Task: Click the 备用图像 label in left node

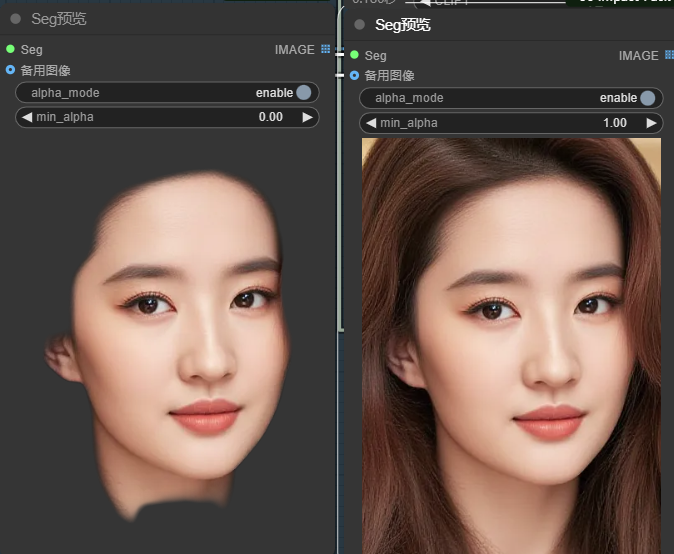Action: coord(46,70)
